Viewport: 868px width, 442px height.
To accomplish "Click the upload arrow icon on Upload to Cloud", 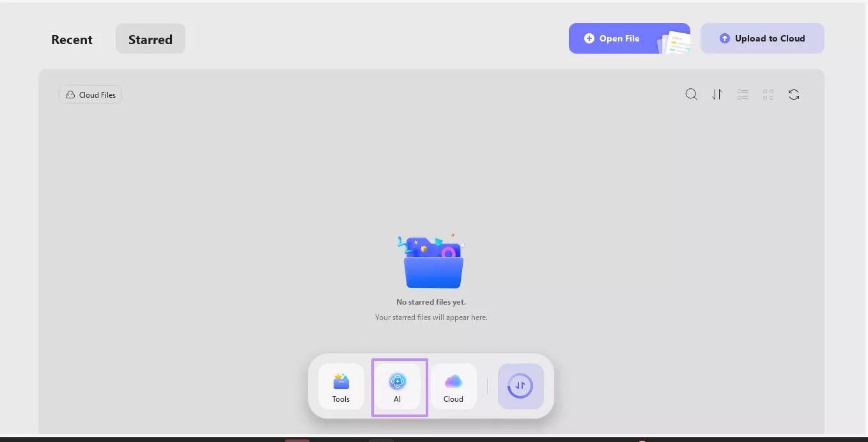I will point(725,38).
